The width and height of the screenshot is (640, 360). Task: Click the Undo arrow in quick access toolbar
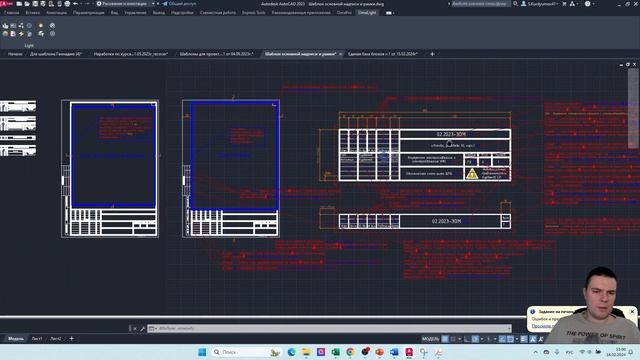point(76,4)
